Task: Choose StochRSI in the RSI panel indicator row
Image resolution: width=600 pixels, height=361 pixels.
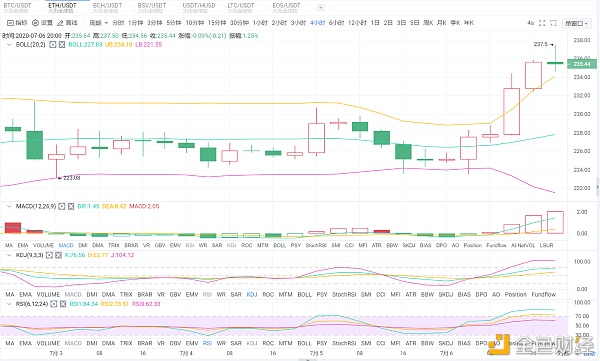Action: coord(344,343)
